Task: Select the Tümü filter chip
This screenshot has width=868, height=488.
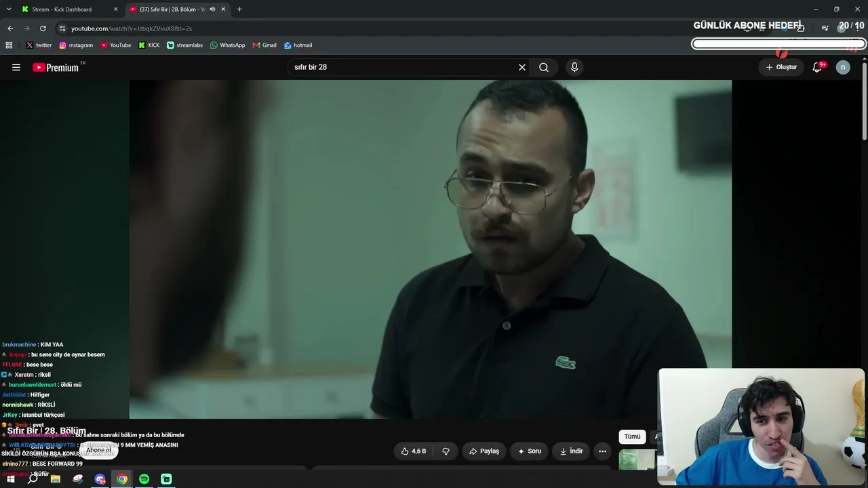Action: pyautogui.click(x=632, y=436)
